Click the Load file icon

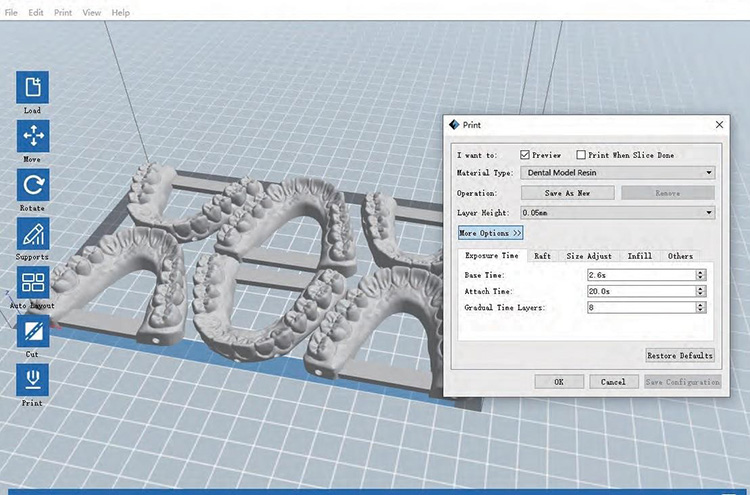[x=32, y=87]
